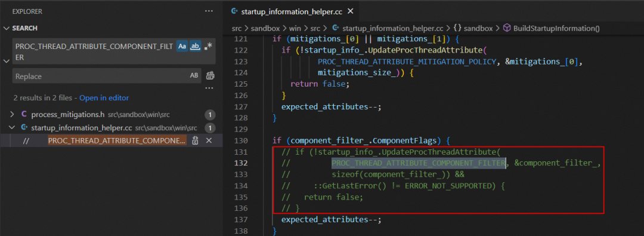Screen dimensions: 644x236
Task: Expand process_mitigations.h search result
Action: click(12, 114)
